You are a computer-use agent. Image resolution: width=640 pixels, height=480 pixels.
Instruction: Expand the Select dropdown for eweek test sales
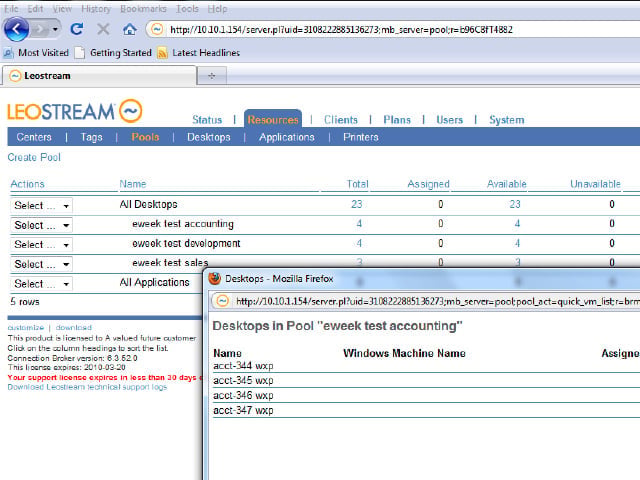pos(41,264)
